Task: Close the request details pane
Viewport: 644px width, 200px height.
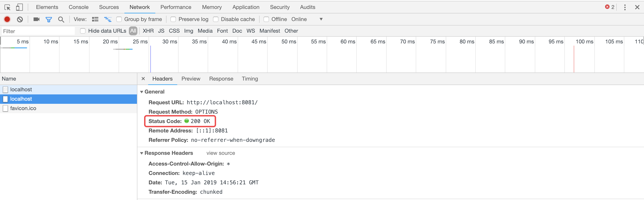Action: click(143, 79)
